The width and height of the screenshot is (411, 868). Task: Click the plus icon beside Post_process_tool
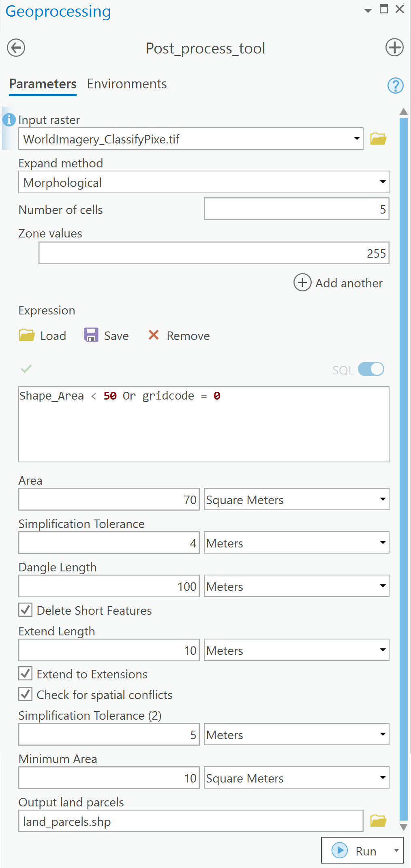point(394,47)
